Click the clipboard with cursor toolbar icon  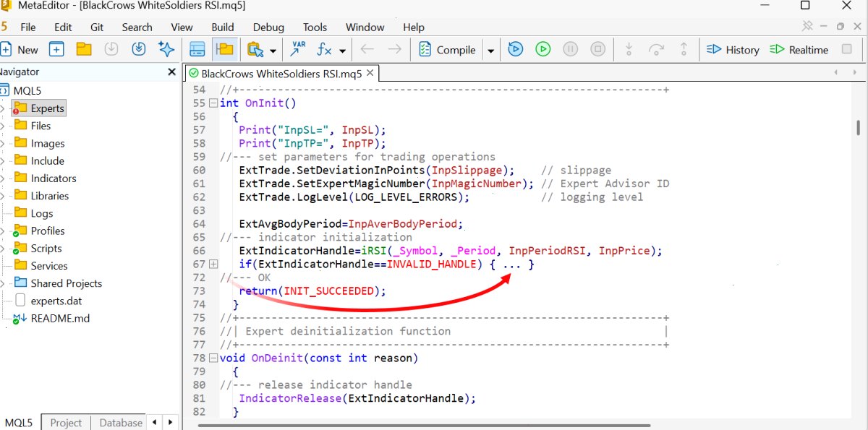click(x=255, y=50)
